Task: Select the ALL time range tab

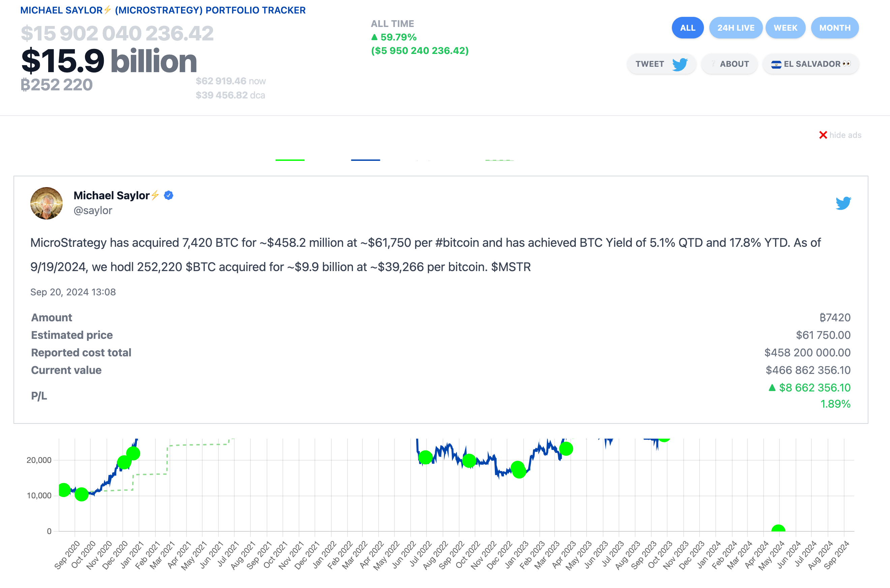Action: pos(687,28)
